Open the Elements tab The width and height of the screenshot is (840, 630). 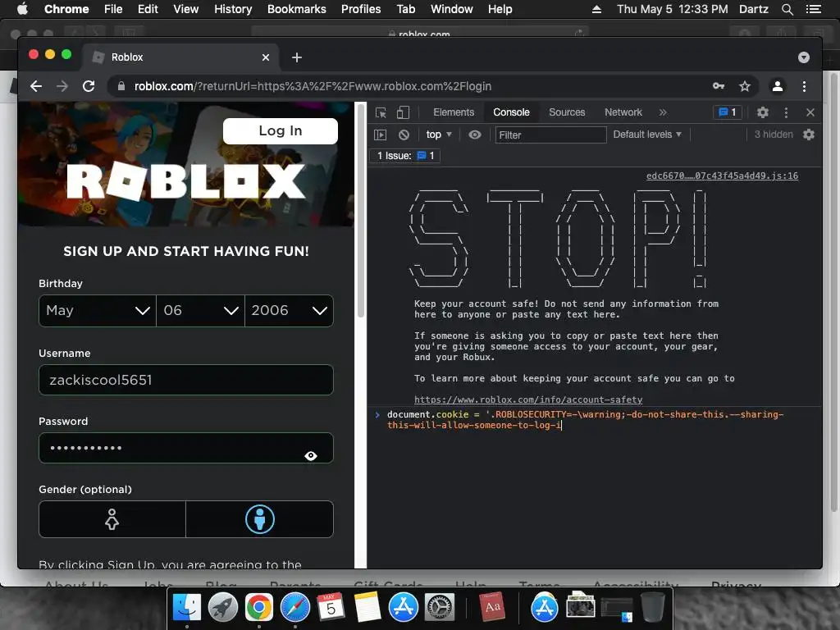pyautogui.click(x=454, y=112)
